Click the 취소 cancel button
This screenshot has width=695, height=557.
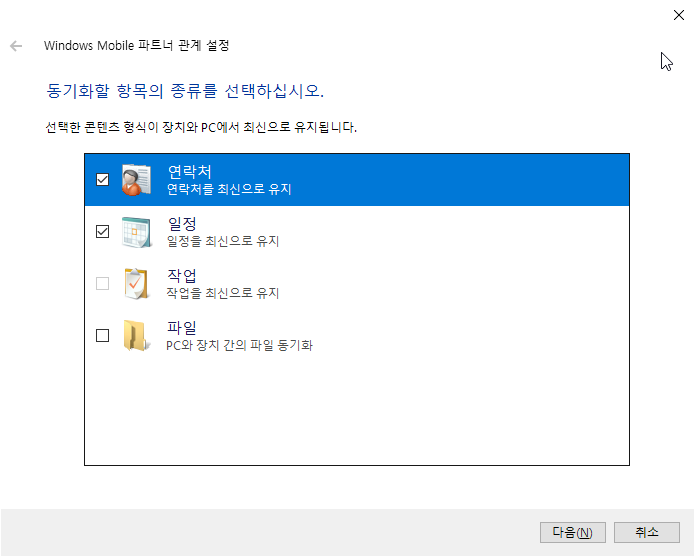click(647, 532)
